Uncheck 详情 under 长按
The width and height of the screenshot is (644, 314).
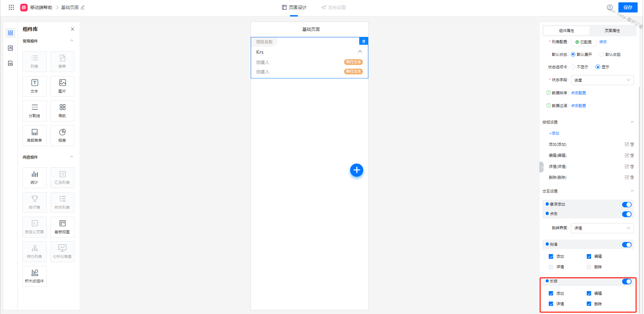(x=551, y=304)
